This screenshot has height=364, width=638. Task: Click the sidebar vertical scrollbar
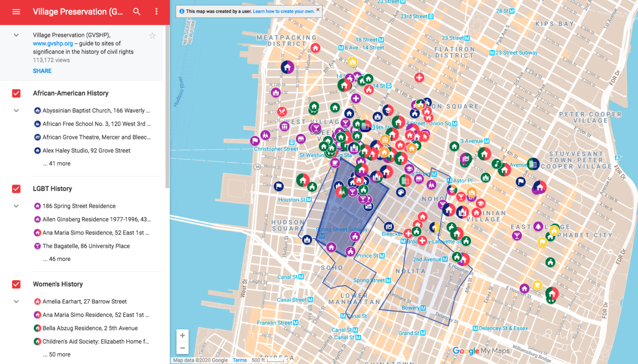(x=167, y=107)
